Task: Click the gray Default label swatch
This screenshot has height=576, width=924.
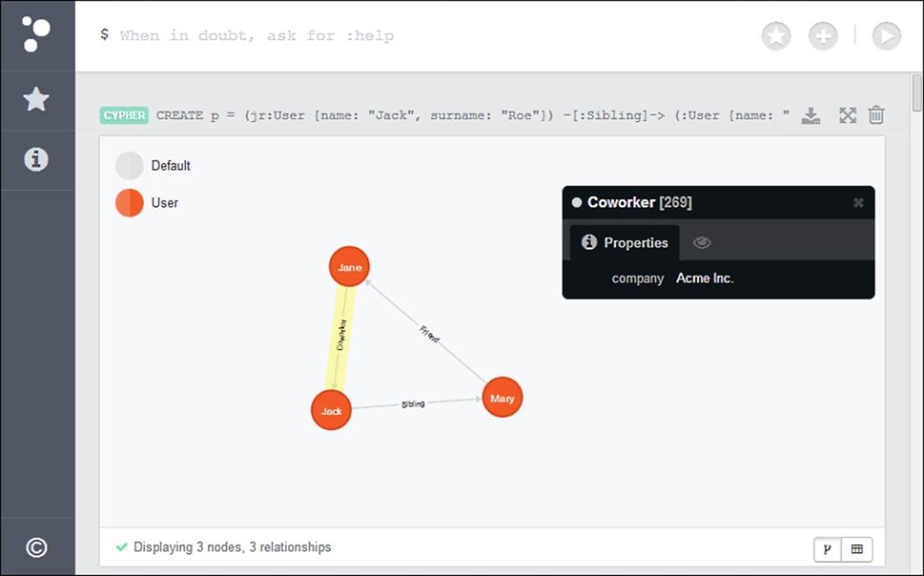Action: pos(129,166)
